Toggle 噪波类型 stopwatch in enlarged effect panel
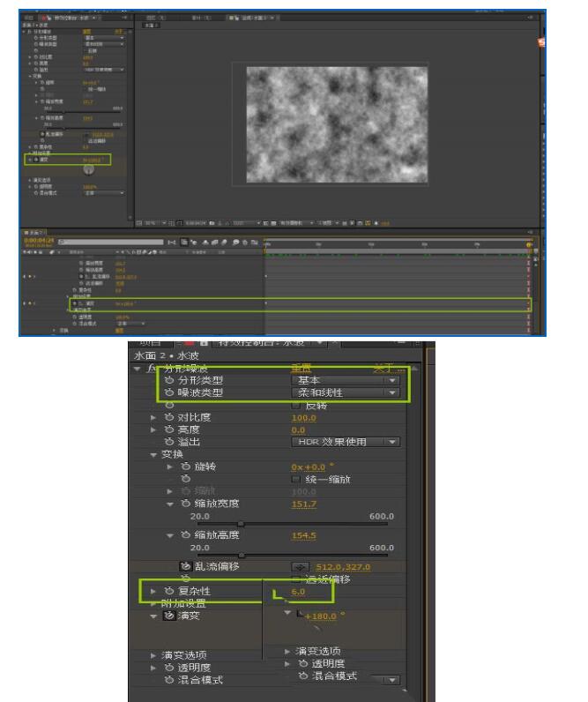 [x=168, y=392]
